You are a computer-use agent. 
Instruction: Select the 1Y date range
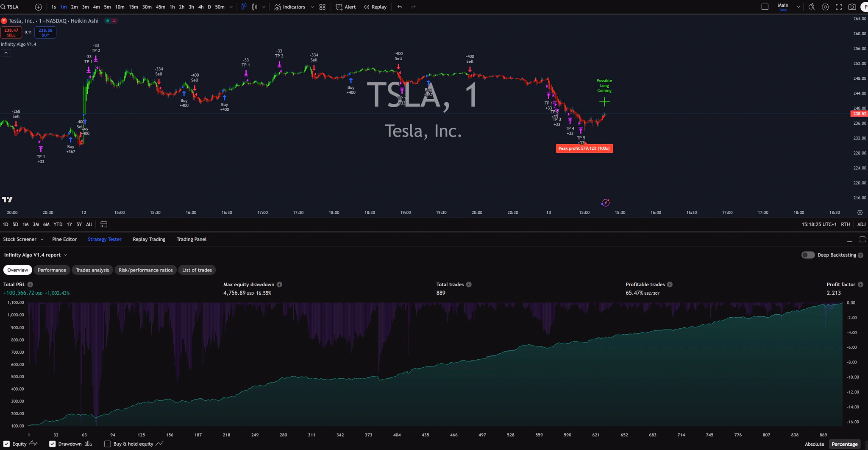click(69, 224)
